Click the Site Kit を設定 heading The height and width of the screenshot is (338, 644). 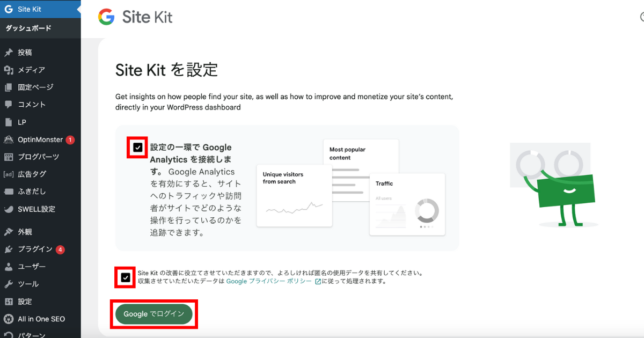tap(167, 70)
